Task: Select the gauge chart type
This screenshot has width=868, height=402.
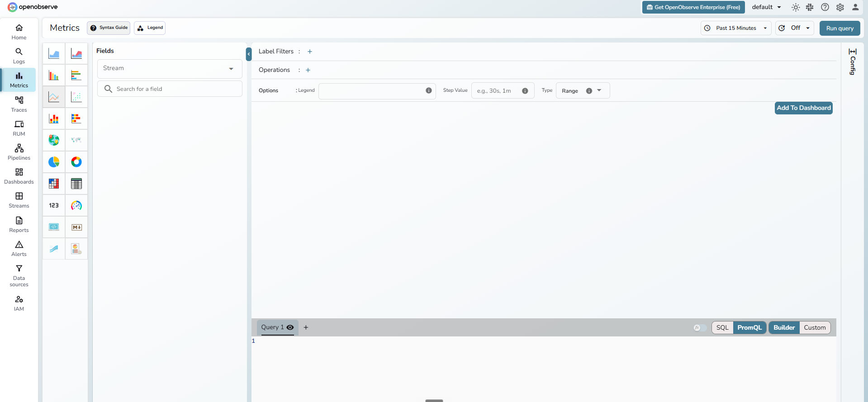Action: click(x=76, y=205)
